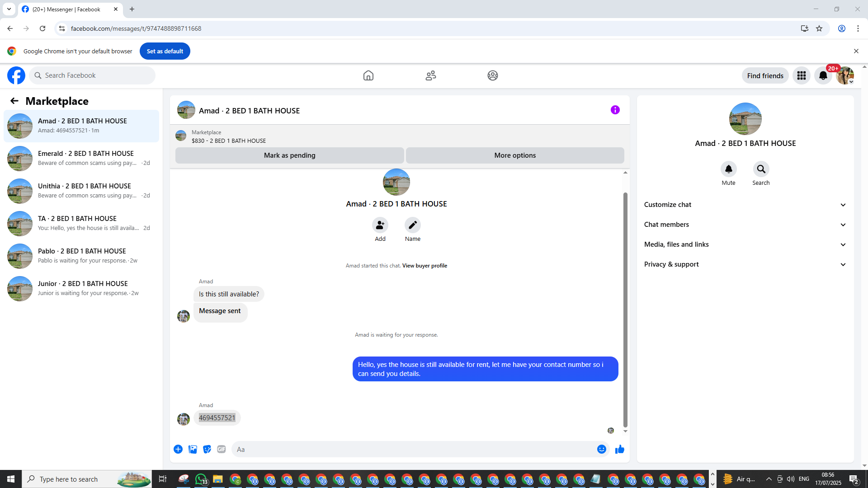The image size is (868, 488).
Task: Open the Chrome profile icon
Action: coord(842,28)
